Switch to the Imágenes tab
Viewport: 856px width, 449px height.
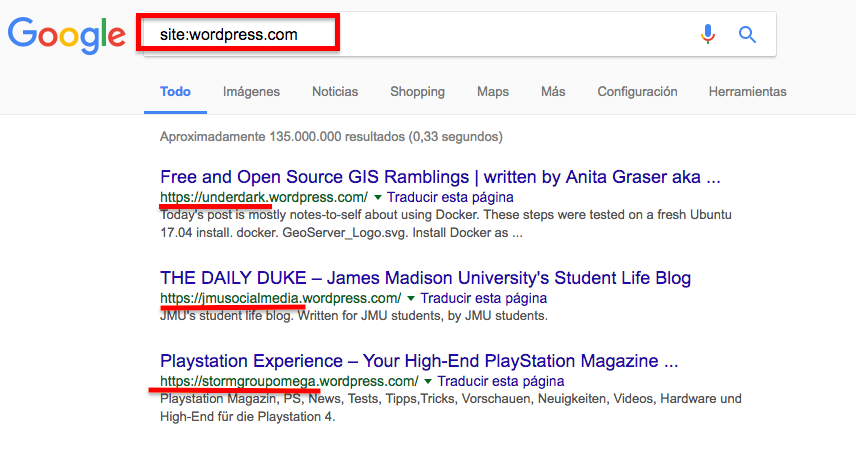(x=251, y=91)
